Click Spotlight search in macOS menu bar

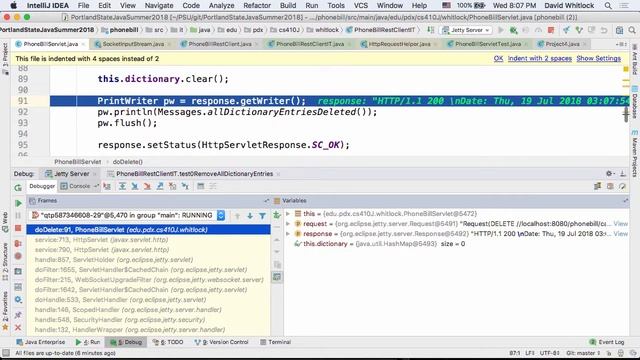pos(608,6)
